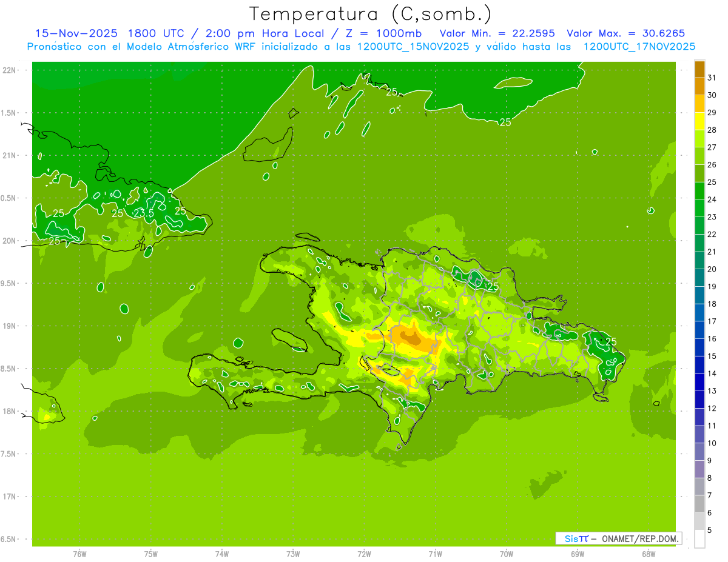Viewport: 728px width, 562px height.
Task: Click the '23.5' contour label over Cuba
Action: (143, 213)
